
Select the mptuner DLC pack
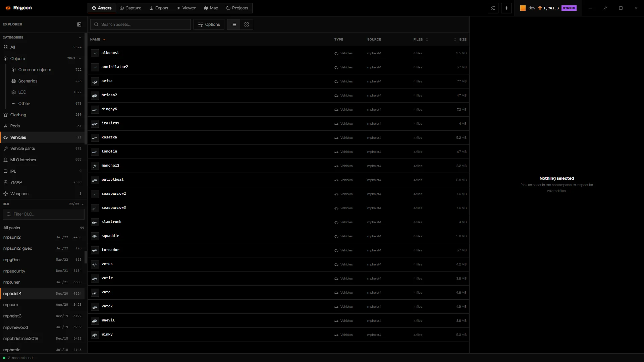pos(42,282)
